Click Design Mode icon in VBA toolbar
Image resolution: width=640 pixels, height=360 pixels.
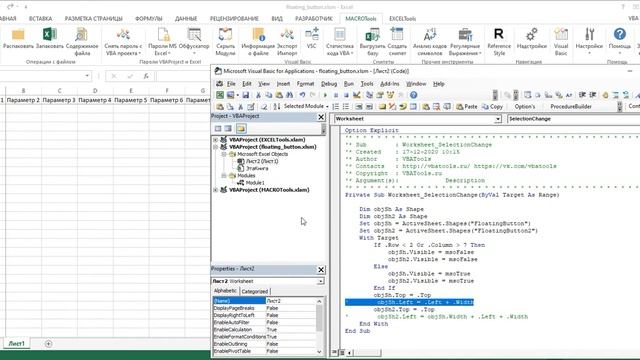(x=356, y=95)
